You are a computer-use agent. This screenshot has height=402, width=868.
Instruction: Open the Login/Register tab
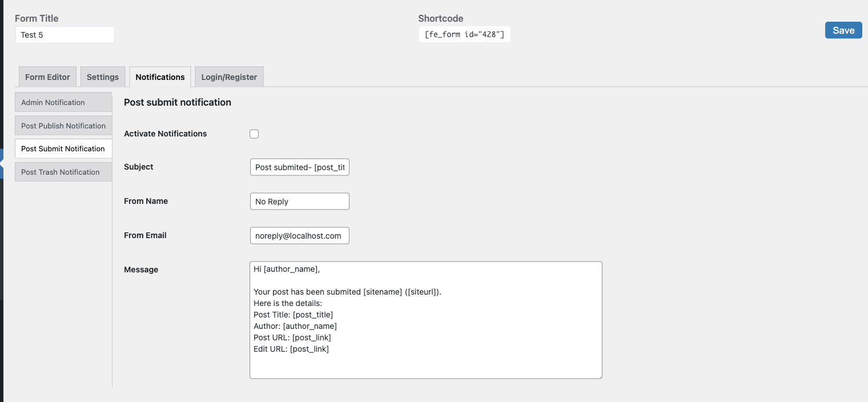coord(229,77)
